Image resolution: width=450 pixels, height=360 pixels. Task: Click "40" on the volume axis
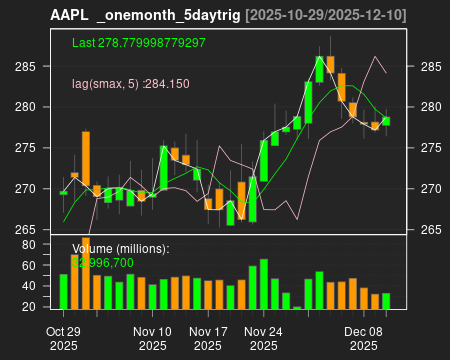point(29,286)
